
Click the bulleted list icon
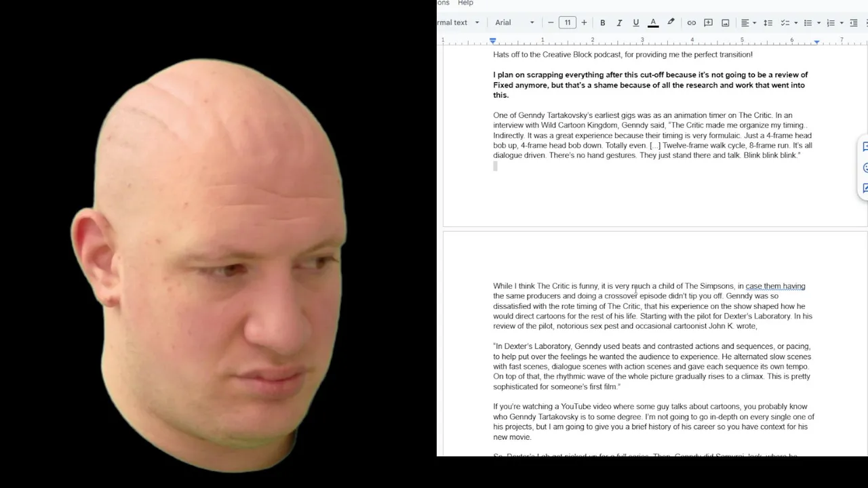808,22
